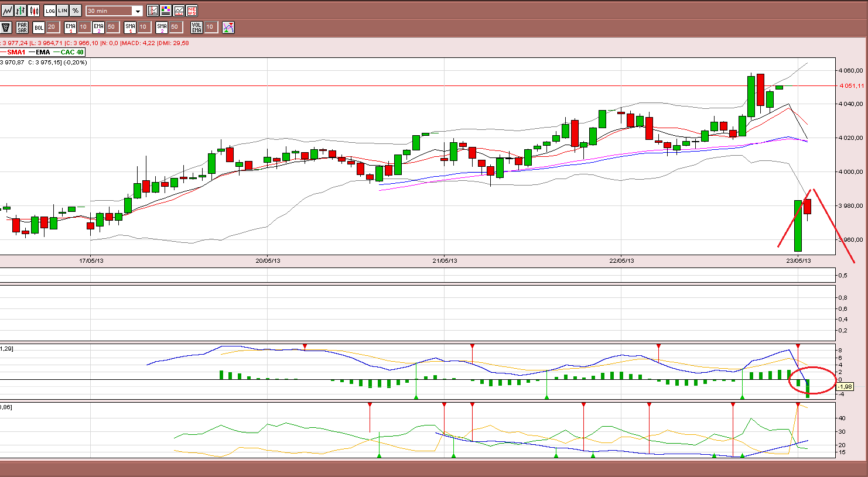The width and height of the screenshot is (868, 477).
Task: Click the (-0,20%) change readout
Action: [x=74, y=62]
